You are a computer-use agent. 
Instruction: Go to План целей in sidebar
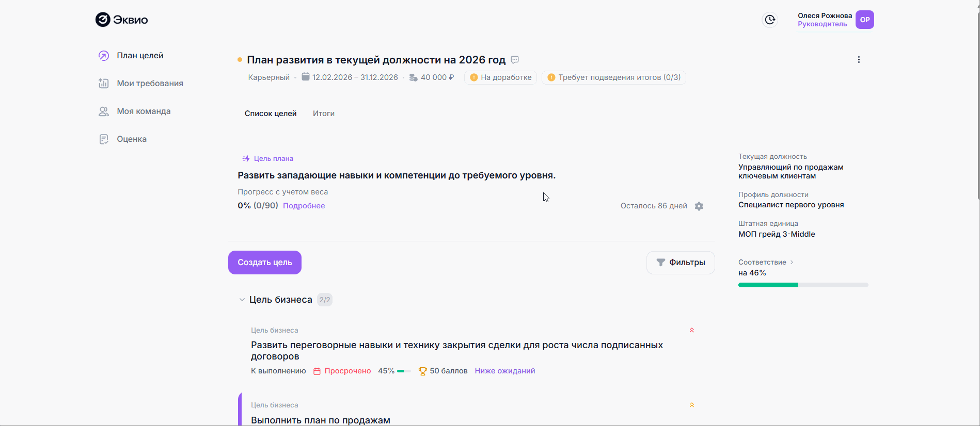pyautogui.click(x=140, y=56)
